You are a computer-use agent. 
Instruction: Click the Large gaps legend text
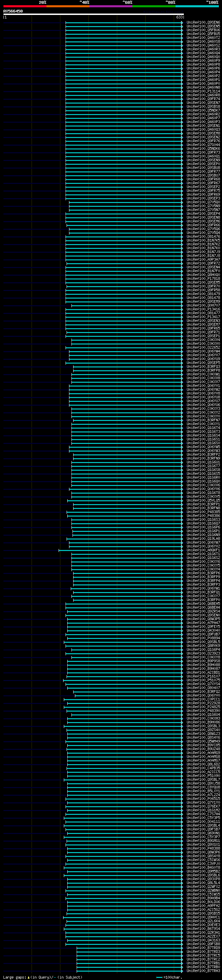tap(15, 977)
